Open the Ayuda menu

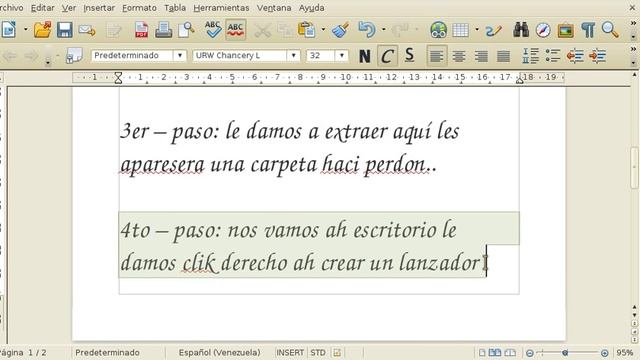pos(311,8)
